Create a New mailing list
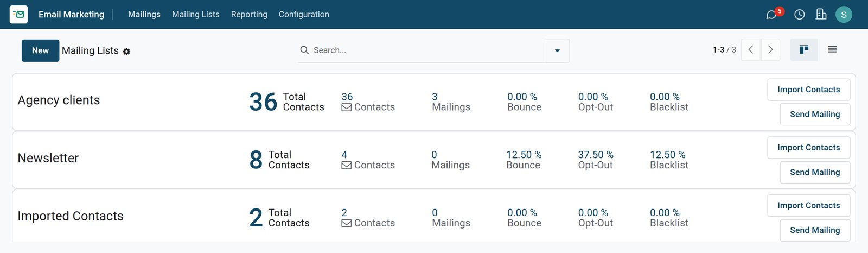The height and width of the screenshot is (253, 868). click(x=40, y=50)
